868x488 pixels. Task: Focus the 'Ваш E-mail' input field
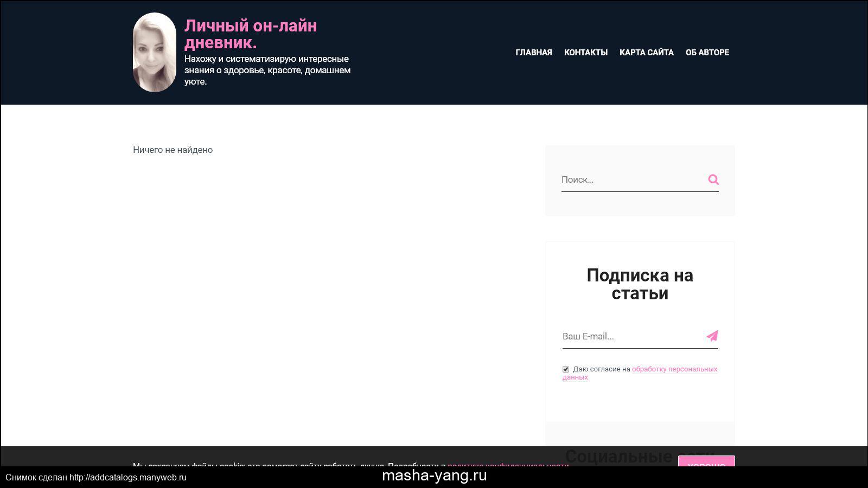tap(632, 336)
